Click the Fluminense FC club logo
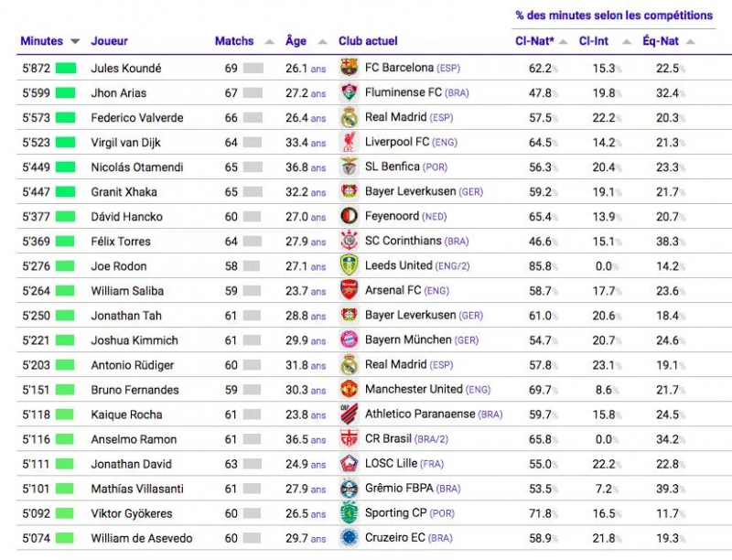 [349, 92]
